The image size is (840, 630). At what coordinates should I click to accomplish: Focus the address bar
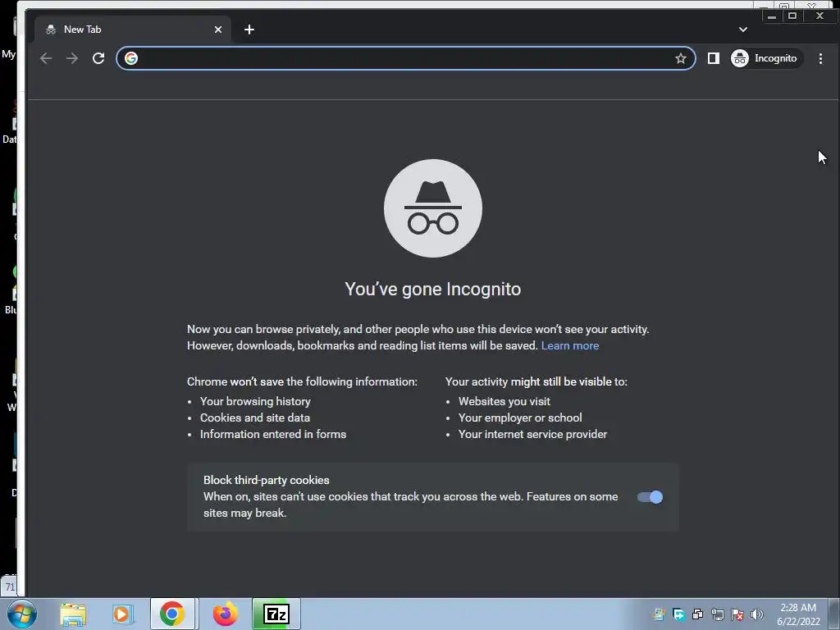click(405, 58)
